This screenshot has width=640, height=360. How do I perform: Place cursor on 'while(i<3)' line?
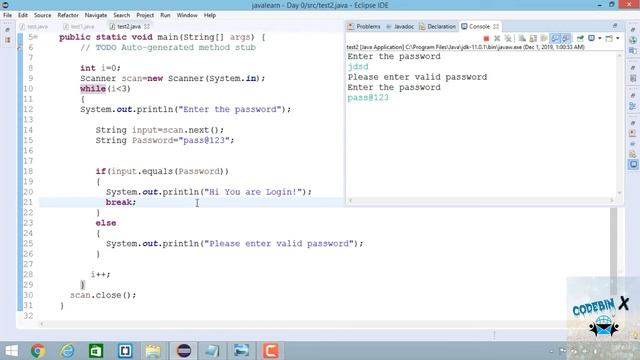[105, 89]
